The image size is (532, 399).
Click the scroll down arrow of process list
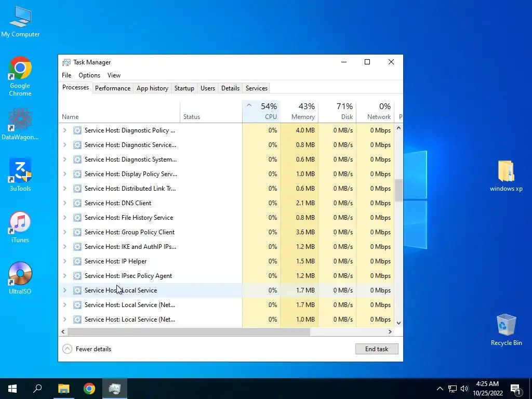(398, 323)
